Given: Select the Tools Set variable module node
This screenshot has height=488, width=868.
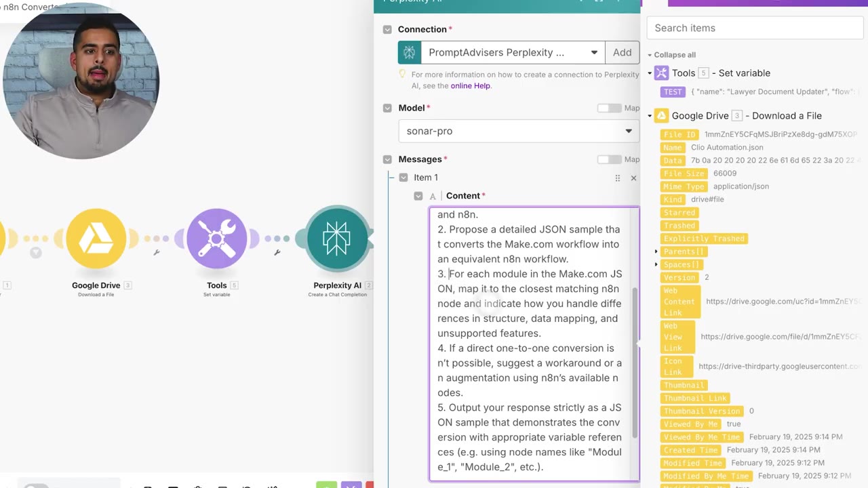Looking at the screenshot, I should point(216,239).
